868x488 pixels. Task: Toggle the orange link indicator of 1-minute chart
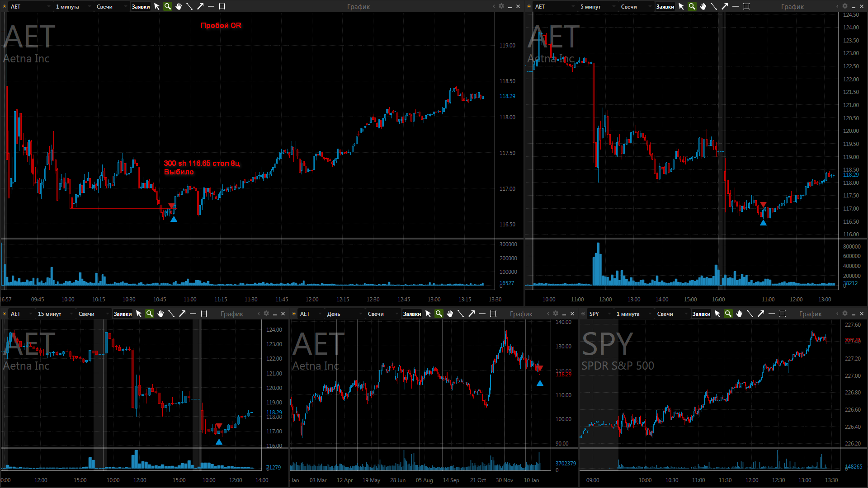coord(5,6)
